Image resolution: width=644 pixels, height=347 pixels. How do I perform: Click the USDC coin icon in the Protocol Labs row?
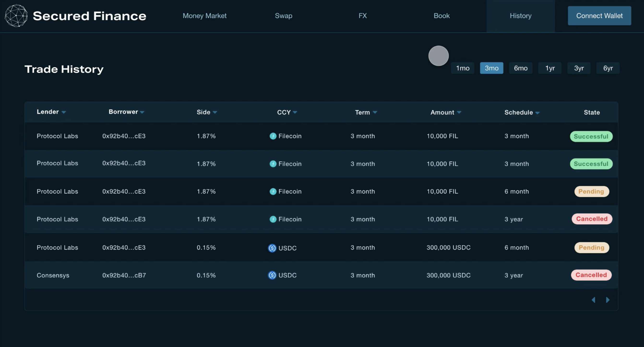click(x=272, y=248)
